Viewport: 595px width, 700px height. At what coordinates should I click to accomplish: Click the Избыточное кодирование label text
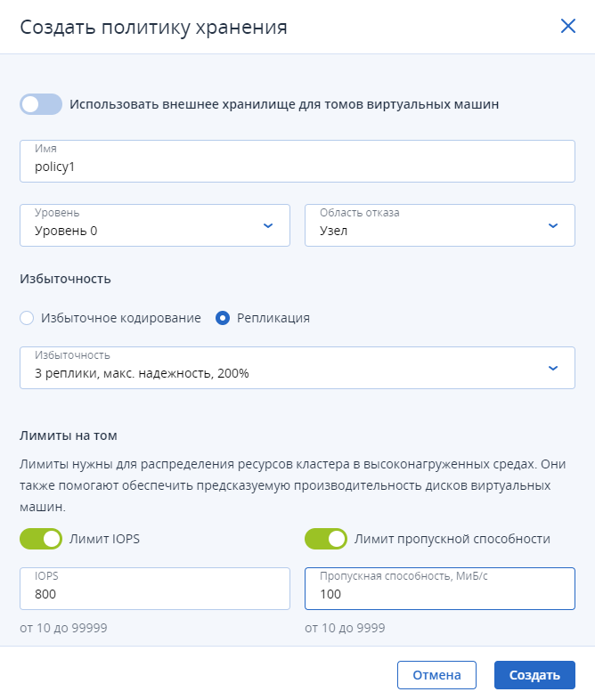point(121,318)
